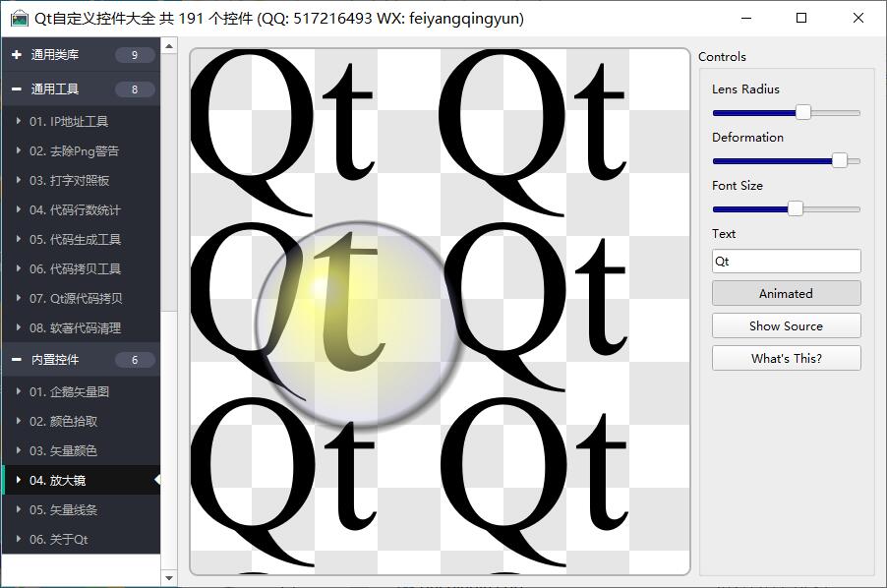Click the application icon in title bar

coord(19,19)
